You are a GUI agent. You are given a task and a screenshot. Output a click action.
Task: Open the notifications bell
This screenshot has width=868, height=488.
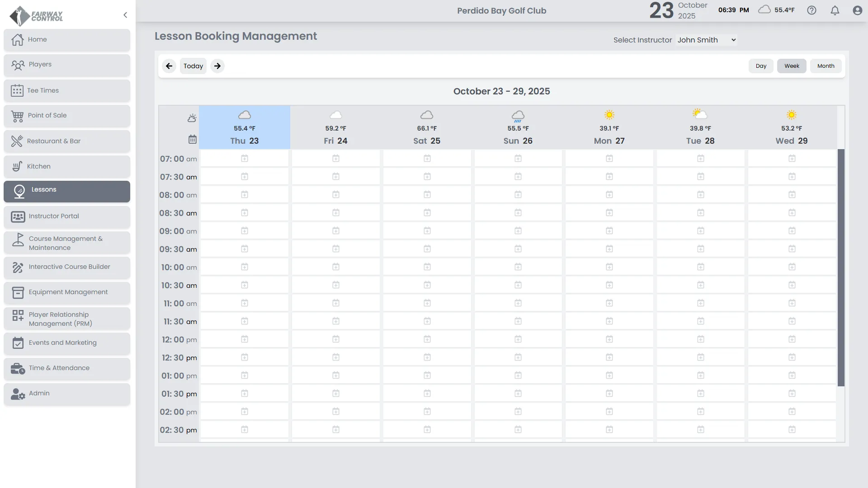pyautogui.click(x=835, y=10)
